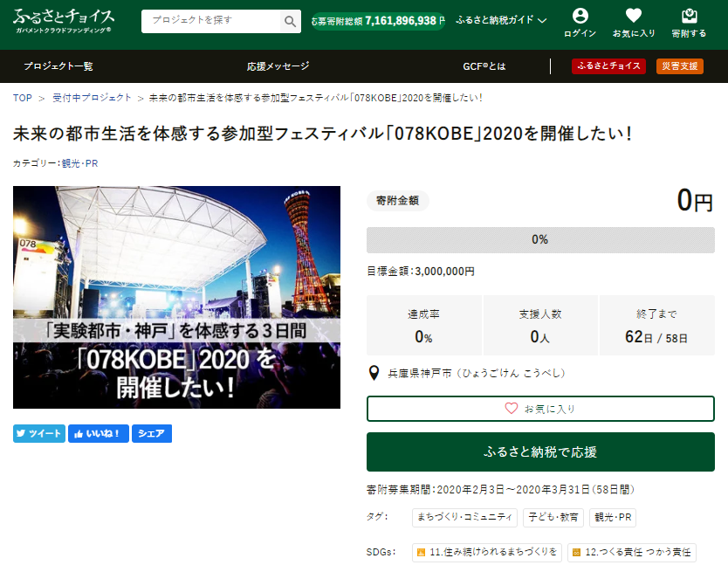Click the 達成率 0% stat box
This screenshot has width=728, height=572.
pos(424,325)
